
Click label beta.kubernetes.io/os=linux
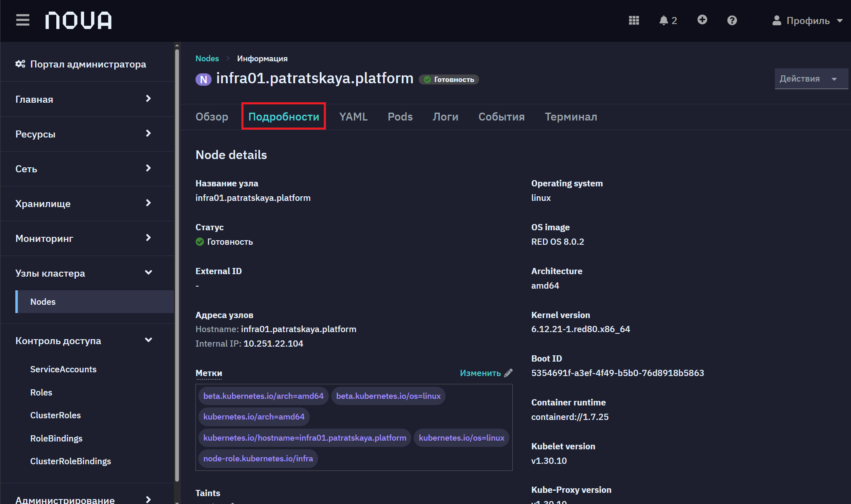click(388, 396)
